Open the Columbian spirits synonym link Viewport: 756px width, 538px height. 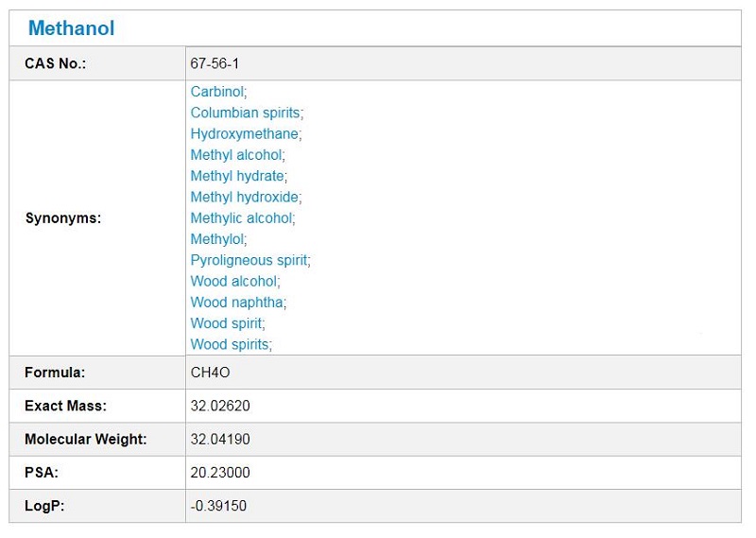(x=245, y=113)
